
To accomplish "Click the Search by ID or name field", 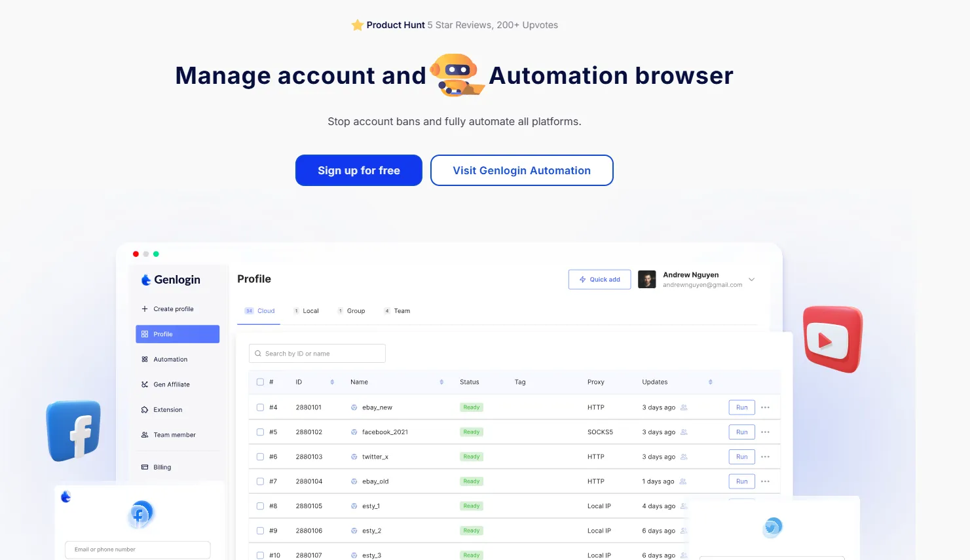I will tap(317, 354).
